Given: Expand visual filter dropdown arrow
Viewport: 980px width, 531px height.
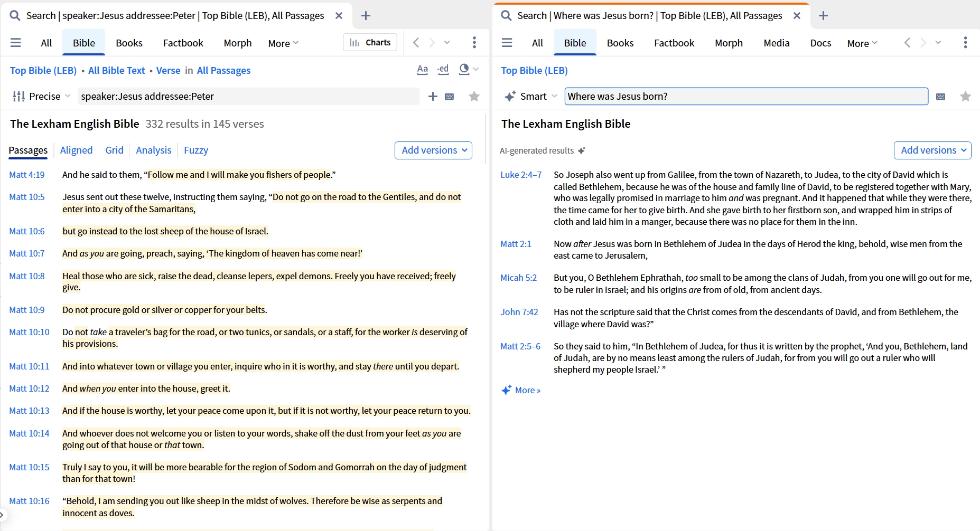Looking at the screenshot, I should pos(476,70).
